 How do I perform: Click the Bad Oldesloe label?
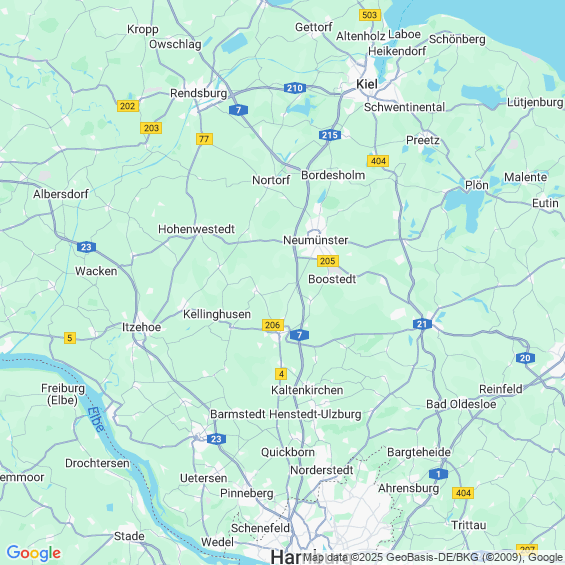click(461, 404)
